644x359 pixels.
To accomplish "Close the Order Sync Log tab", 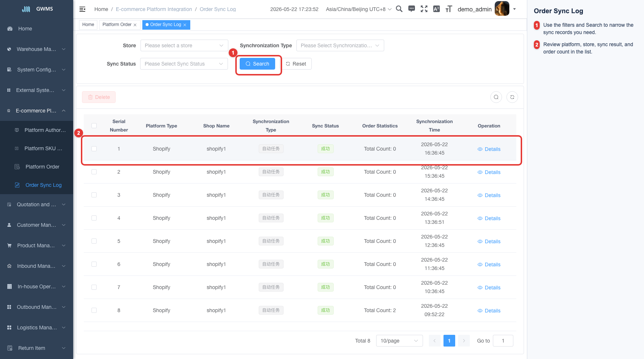I will pyautogui.click(x=185, y=25).
